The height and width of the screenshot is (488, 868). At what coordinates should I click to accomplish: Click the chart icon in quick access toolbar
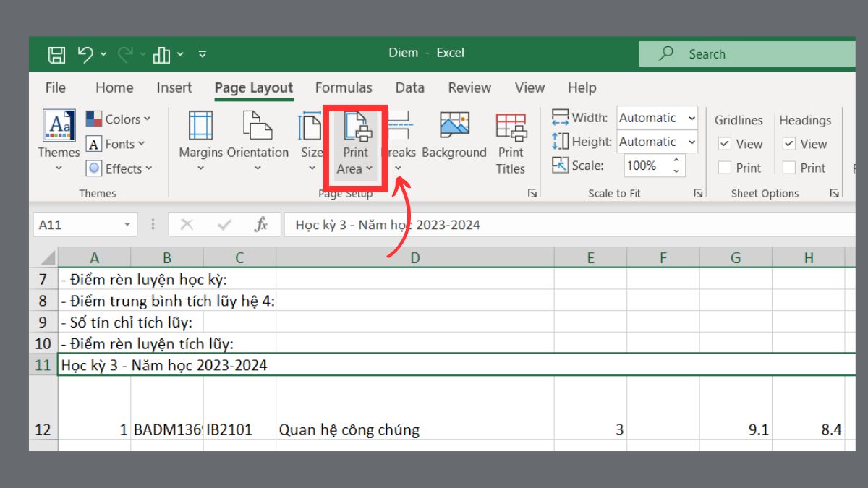(x=161, y=54)
